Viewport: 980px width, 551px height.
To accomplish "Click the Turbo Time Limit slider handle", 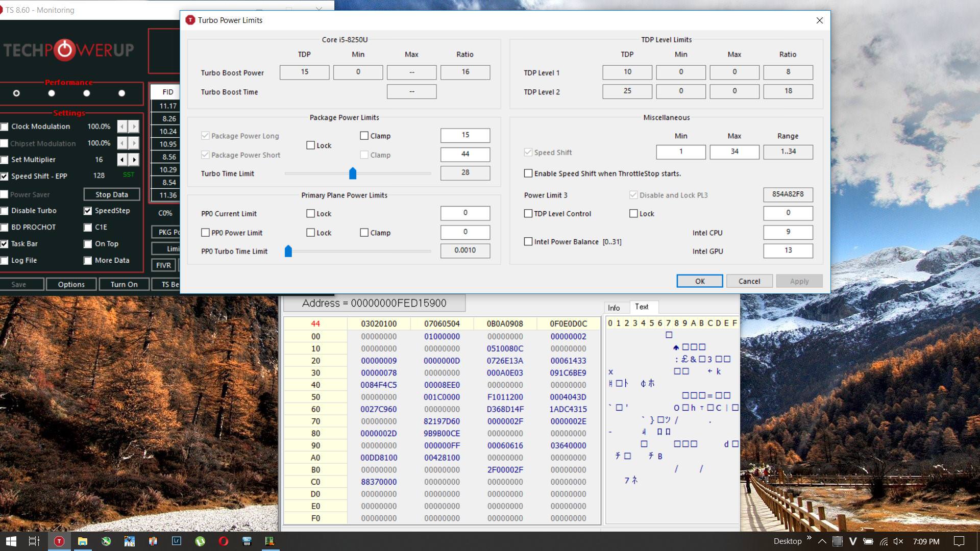I will [x=353, y=173].
